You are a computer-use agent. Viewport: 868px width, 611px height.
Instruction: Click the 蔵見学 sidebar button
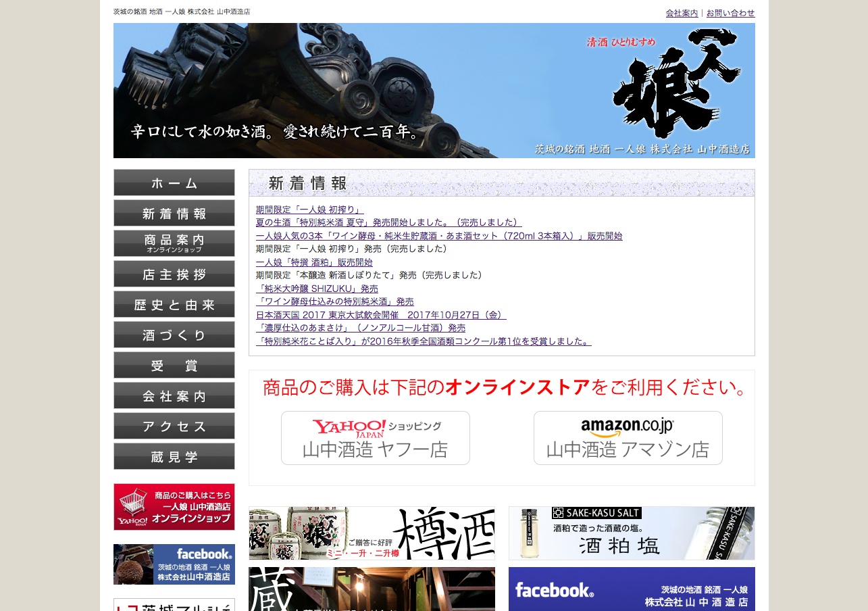click(174, 456)
